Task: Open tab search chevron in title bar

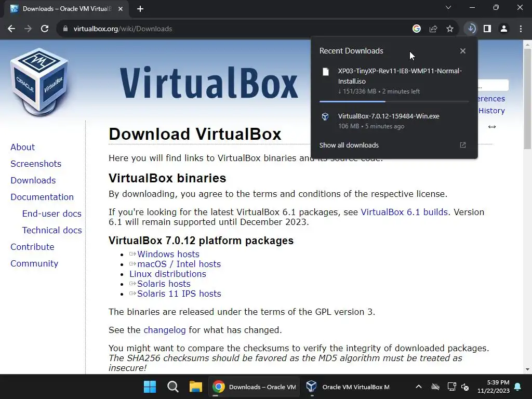Action: pos(448,7)
